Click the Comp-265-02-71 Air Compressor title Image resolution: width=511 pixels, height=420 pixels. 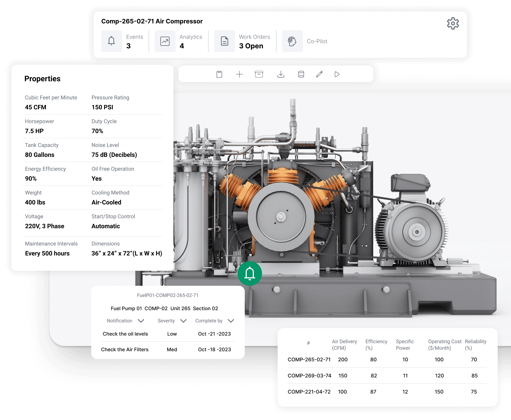pyautogui.click(x=152, y=21)
